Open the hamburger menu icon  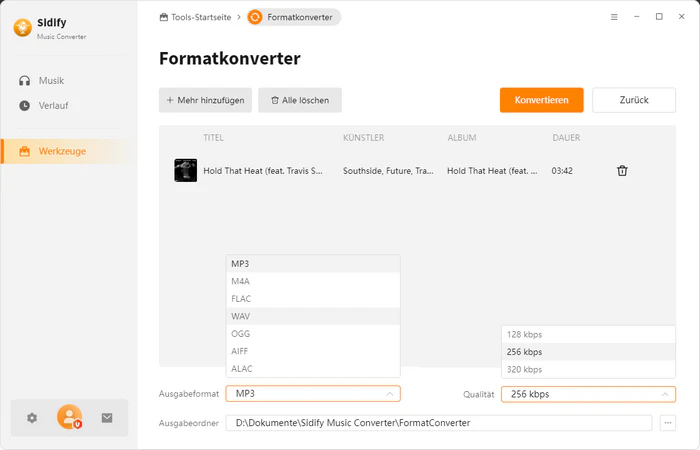tap(614, 17)
